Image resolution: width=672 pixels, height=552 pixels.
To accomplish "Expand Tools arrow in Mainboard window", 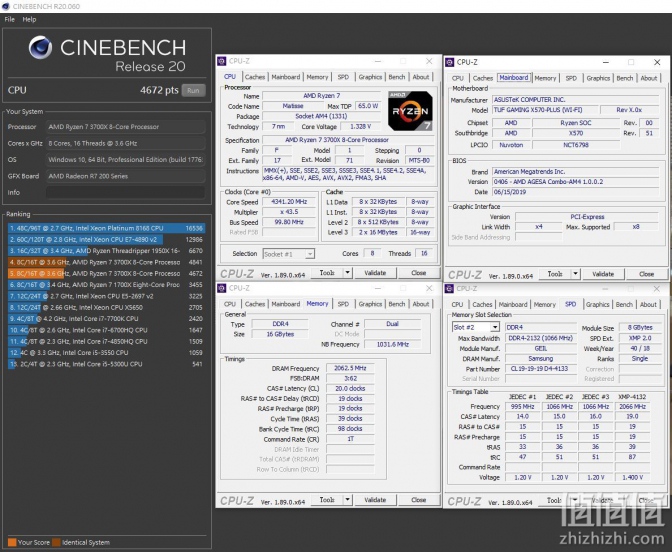I will (x=576, y=274).
